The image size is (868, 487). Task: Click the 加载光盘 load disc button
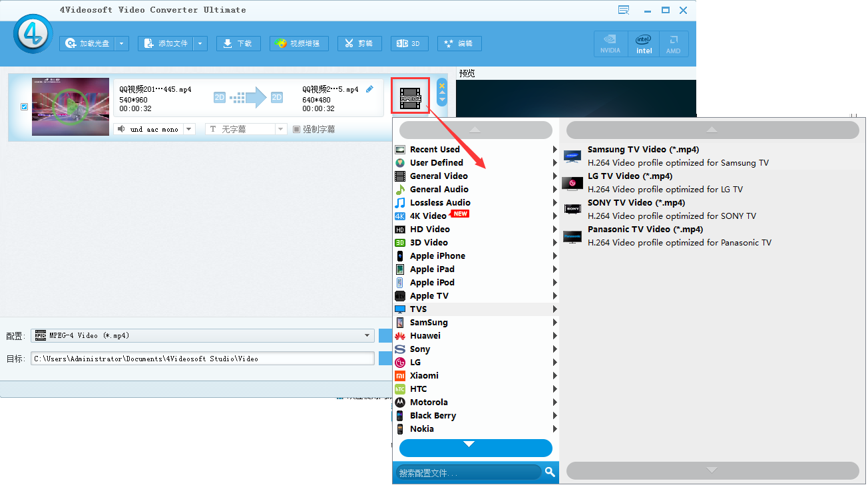coord(87,43)
